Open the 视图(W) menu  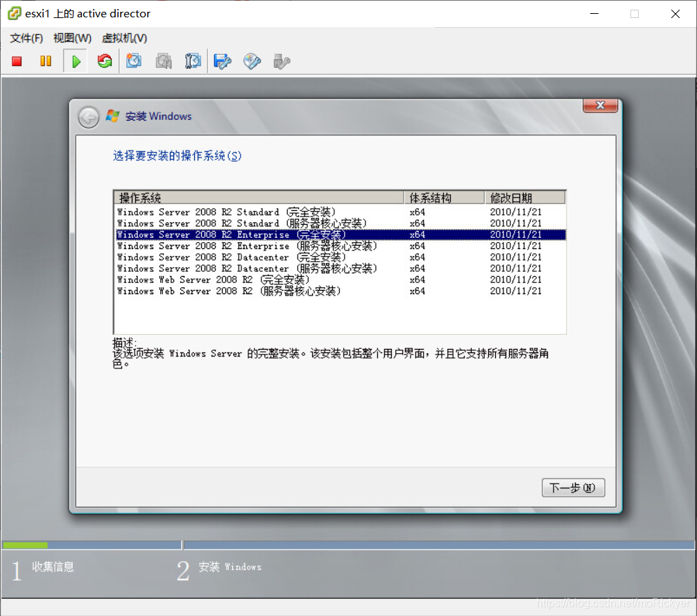(x=72, y=38)
